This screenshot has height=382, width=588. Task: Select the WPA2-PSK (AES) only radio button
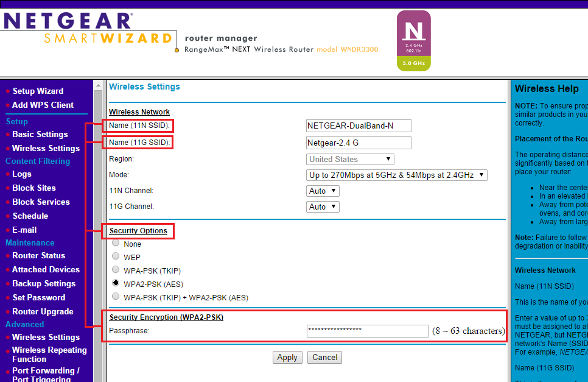coord(116,283)
